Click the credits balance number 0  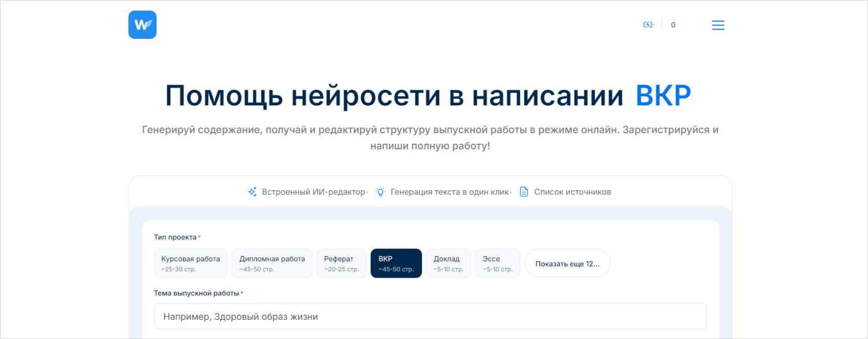pyautogui.click(x=673, y=25)
